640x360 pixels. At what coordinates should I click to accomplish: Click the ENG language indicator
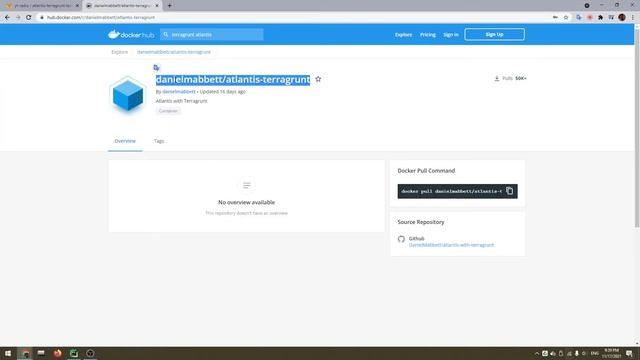click(x=595, y=353)
